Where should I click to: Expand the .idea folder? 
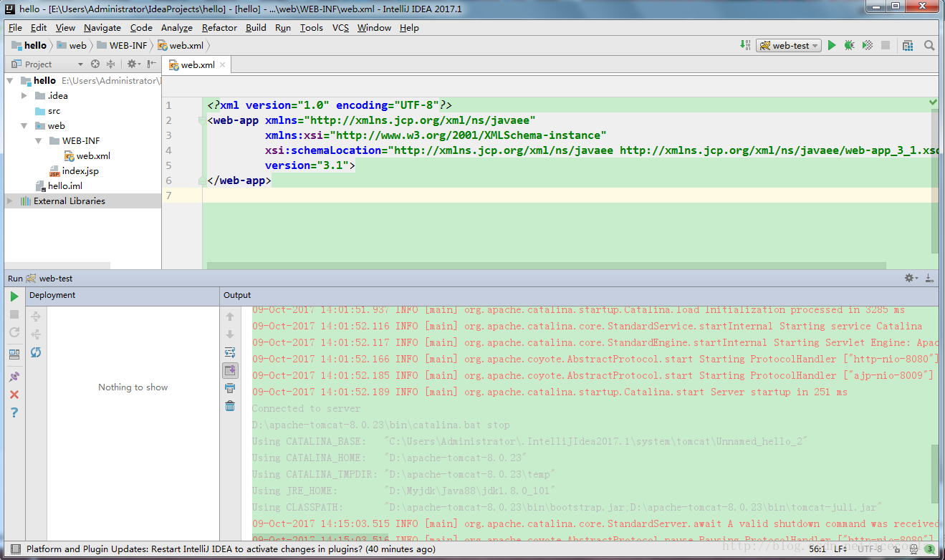(x=24, y=95)
